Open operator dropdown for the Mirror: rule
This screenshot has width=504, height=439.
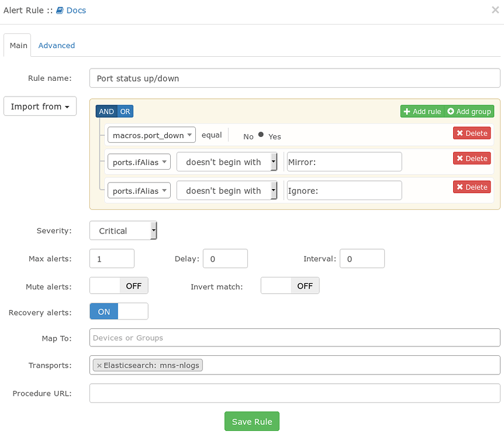(227, 162)
